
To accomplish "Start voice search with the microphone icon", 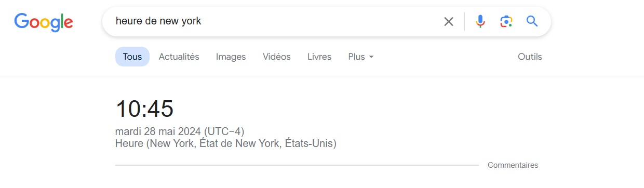I will pos(480,21).
